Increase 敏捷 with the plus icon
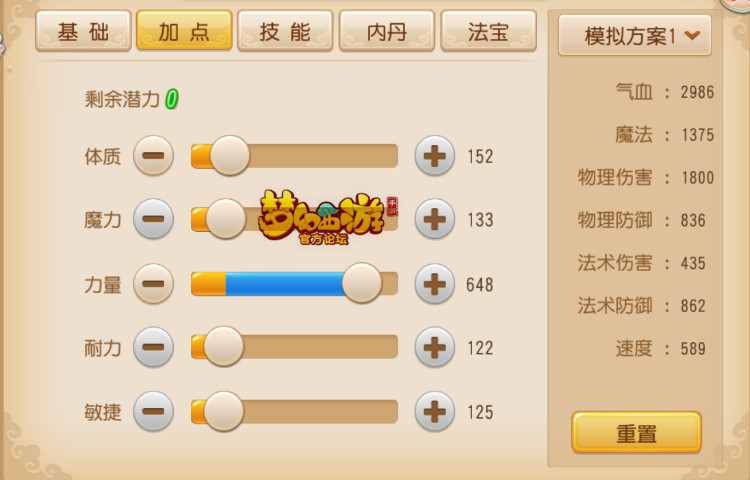 434,411
